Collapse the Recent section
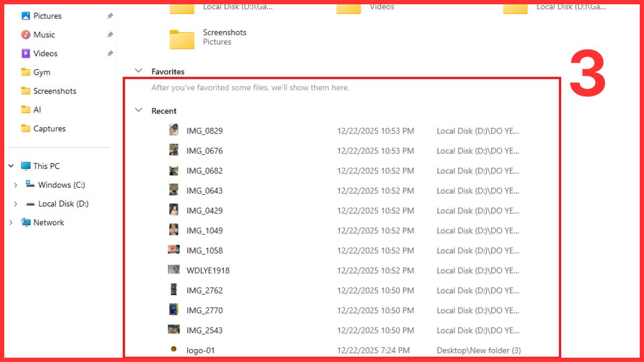644x362 pixels. tap(139, 110)
